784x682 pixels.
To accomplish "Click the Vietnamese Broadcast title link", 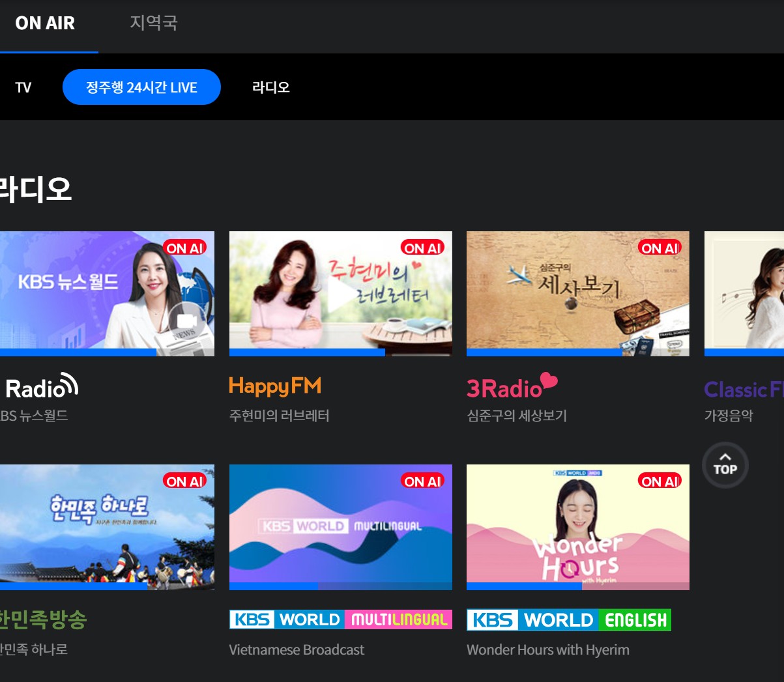I will pyautogui.click(x=297, y=649).
